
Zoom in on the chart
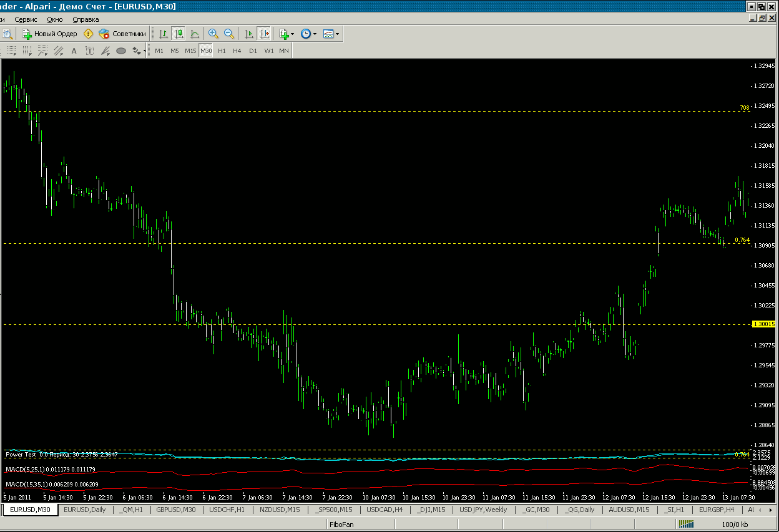click(x=213, y=34)
